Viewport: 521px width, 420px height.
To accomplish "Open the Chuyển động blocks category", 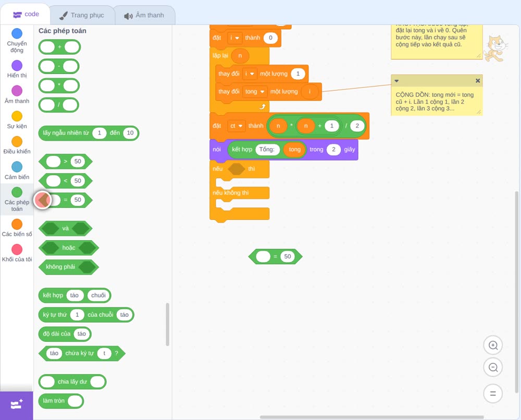I will (x=17, y=41).
